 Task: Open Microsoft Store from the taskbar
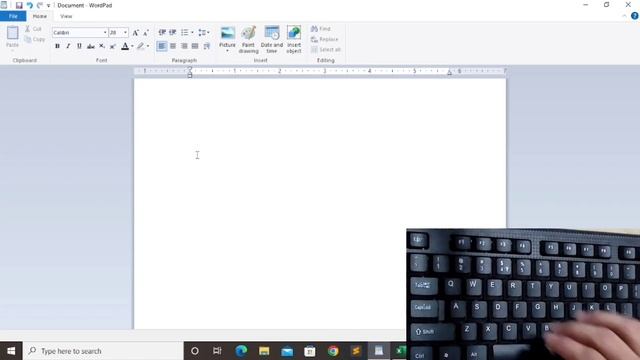point(310,351)
